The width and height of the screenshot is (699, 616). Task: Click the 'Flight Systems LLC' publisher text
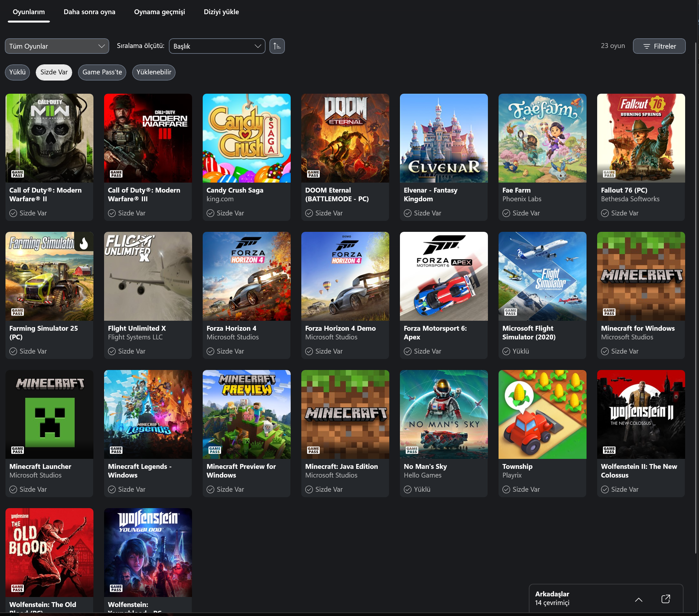coord(135,337)
